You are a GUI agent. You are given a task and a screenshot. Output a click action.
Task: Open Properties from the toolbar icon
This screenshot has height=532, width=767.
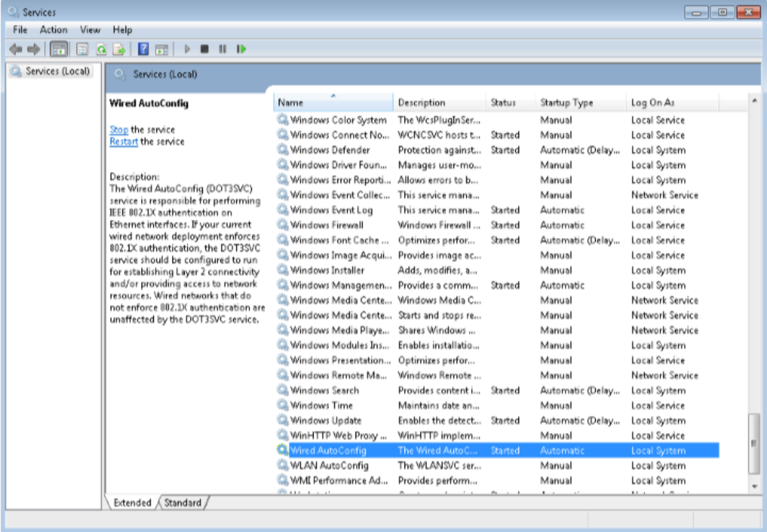[x=82, y=50]
